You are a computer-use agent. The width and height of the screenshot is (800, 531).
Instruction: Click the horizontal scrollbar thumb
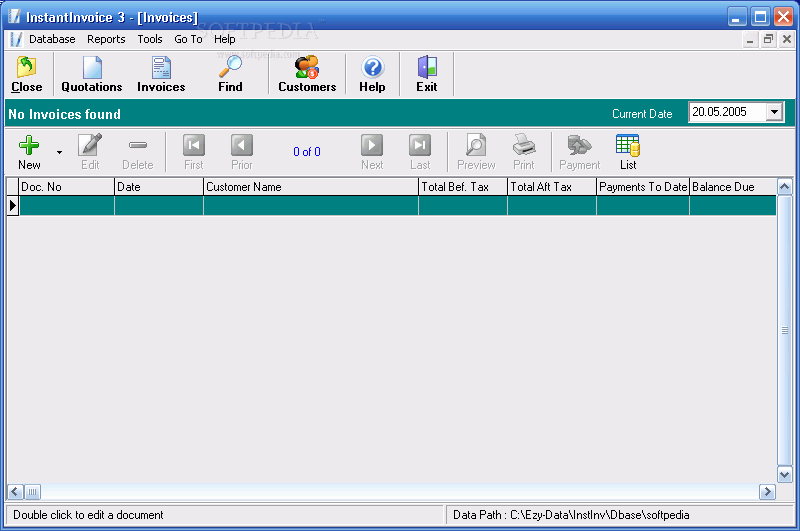32,492
